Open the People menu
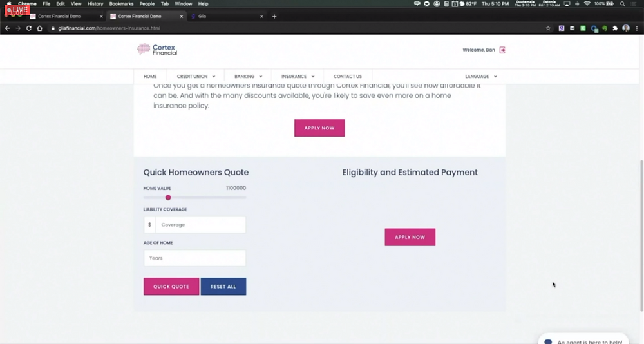 click(147, 4)
